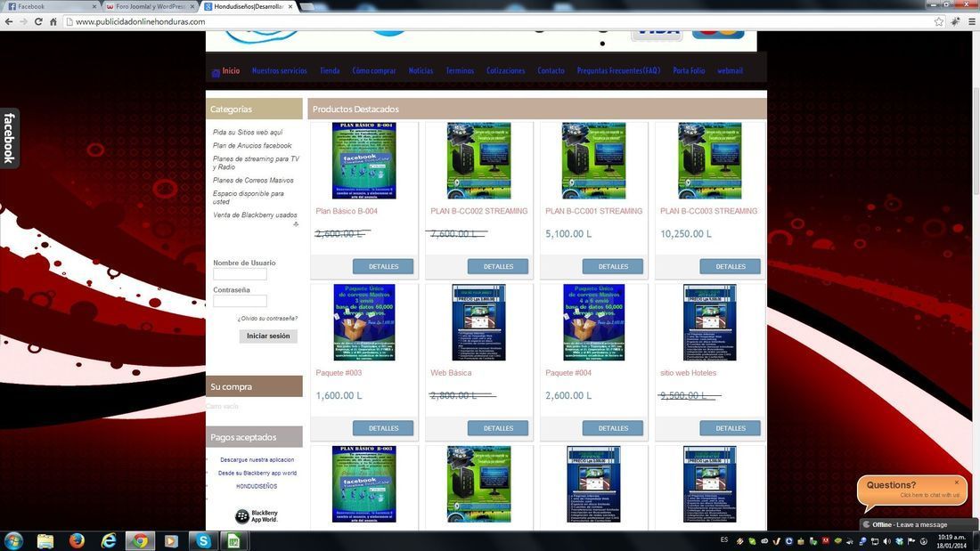
Task: Click the Iniciar sesión button
Action: click(268, 336)
